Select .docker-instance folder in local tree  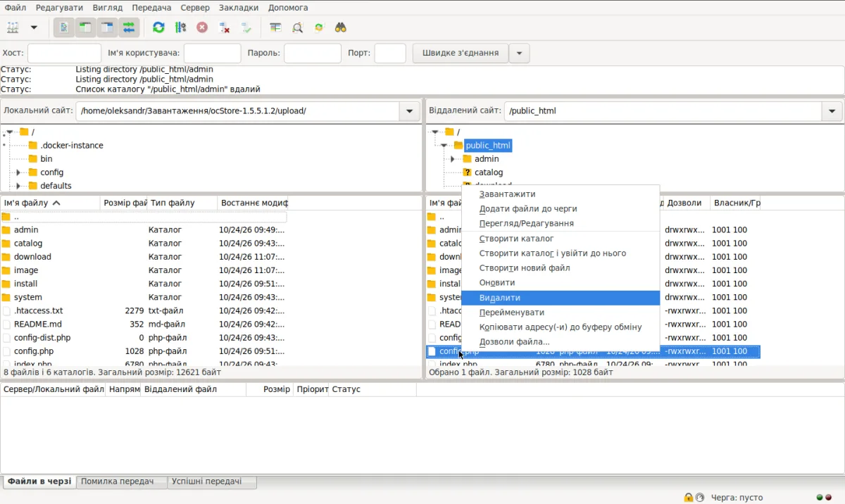point(71,146)
